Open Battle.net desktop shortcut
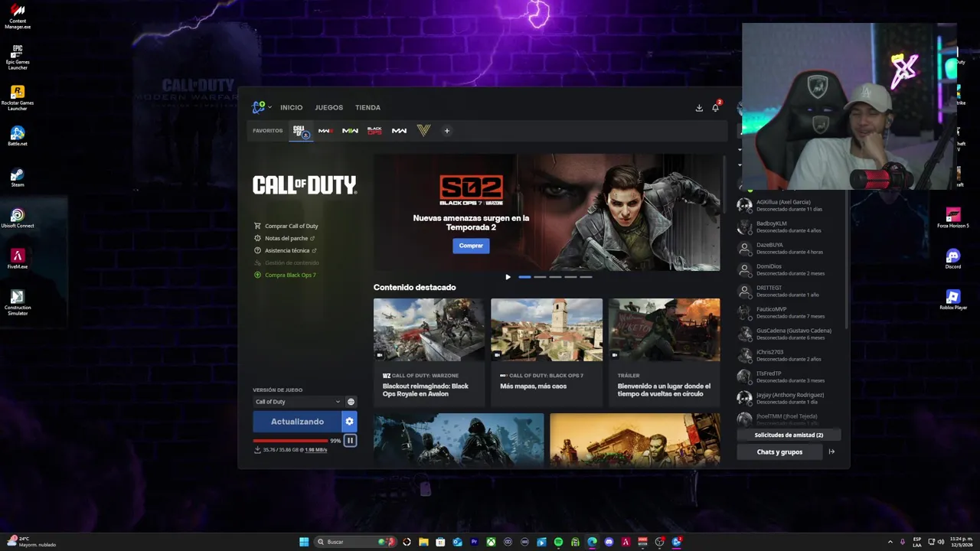Image resolution: width=980 pixels, height=551 pixels. click(x=18, y=137)
